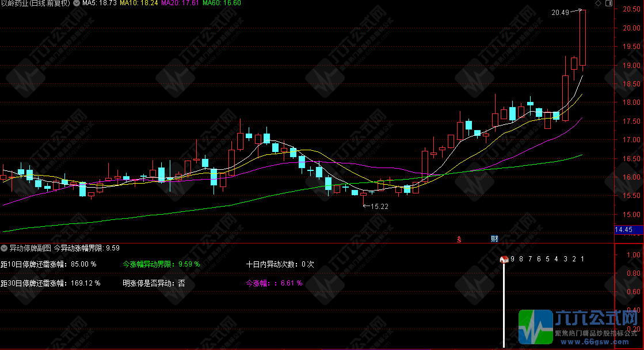Click the 14.45 price tag on axis
The image size is (644, 350).
pos(624,230)
